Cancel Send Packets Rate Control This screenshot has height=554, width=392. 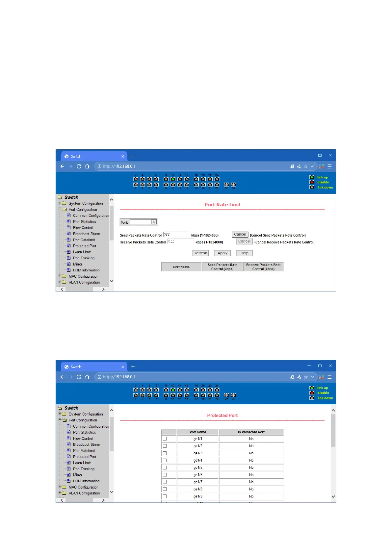240,235
